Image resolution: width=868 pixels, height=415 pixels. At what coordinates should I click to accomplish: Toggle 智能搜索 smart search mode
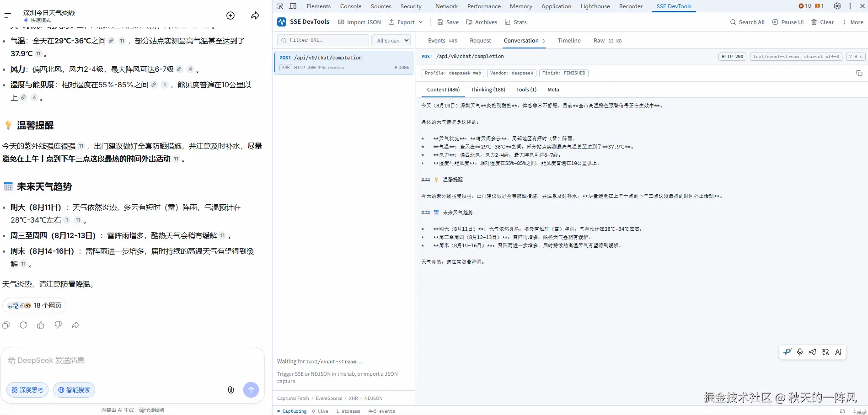[x=74, y=390]
